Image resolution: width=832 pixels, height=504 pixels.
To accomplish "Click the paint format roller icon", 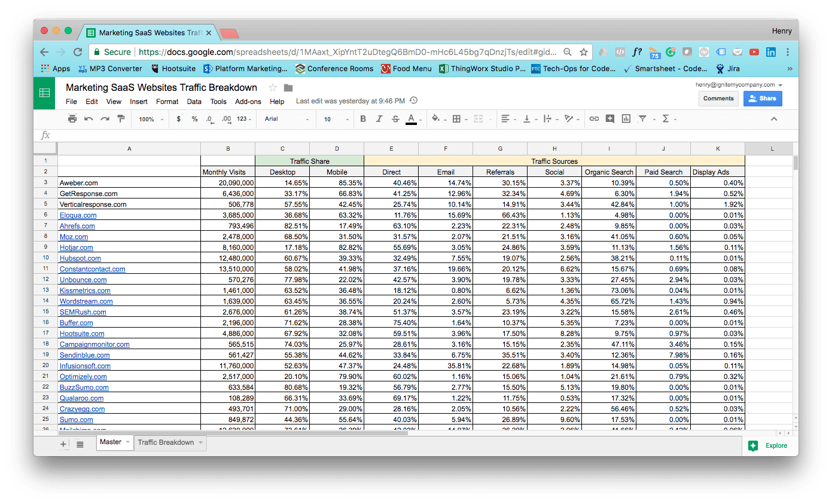I will [121, 119].
